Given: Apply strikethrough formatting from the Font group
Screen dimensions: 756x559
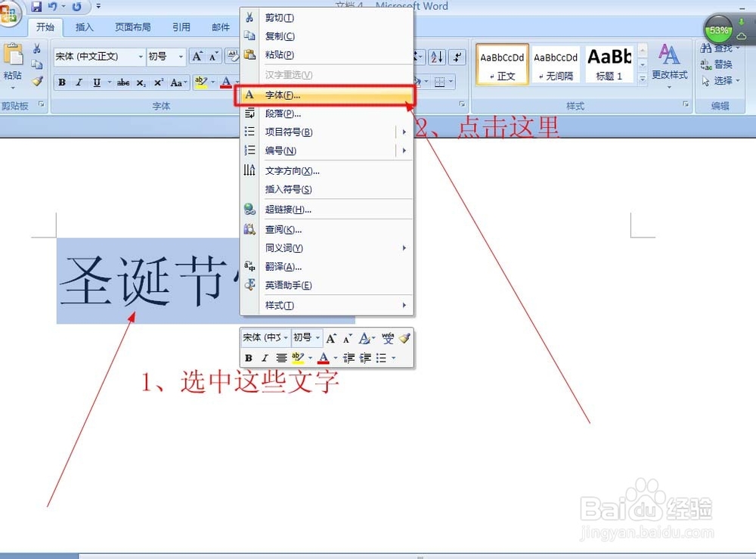Looking at the screenshot, I should tap(123, 82).
